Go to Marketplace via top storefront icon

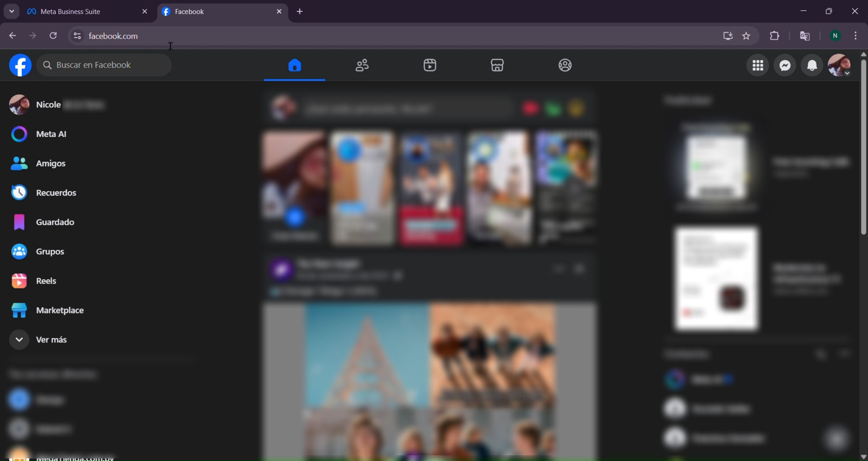[497, 65]
